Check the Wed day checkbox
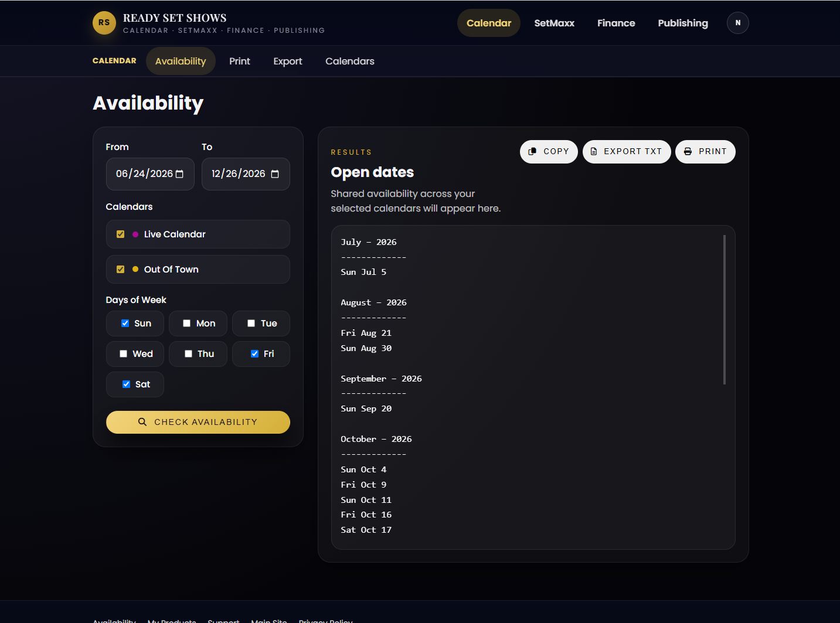Screen dimensions: 840x623 click(123, 354)
